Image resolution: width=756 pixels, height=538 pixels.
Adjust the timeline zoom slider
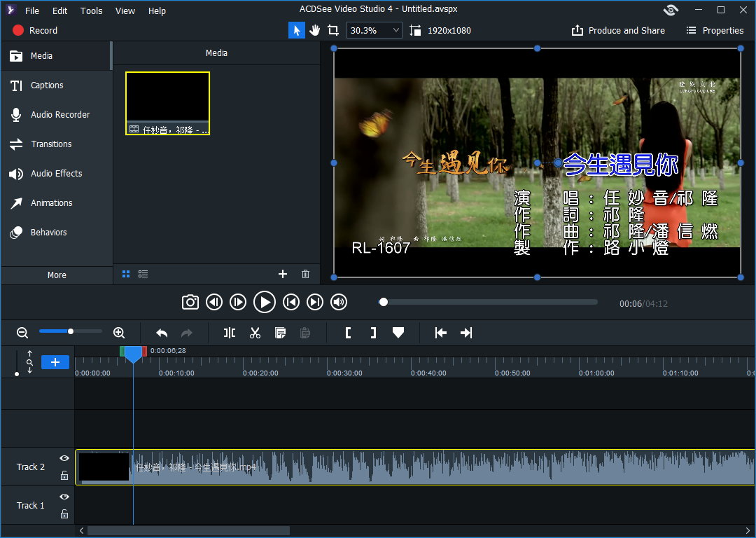71,331
